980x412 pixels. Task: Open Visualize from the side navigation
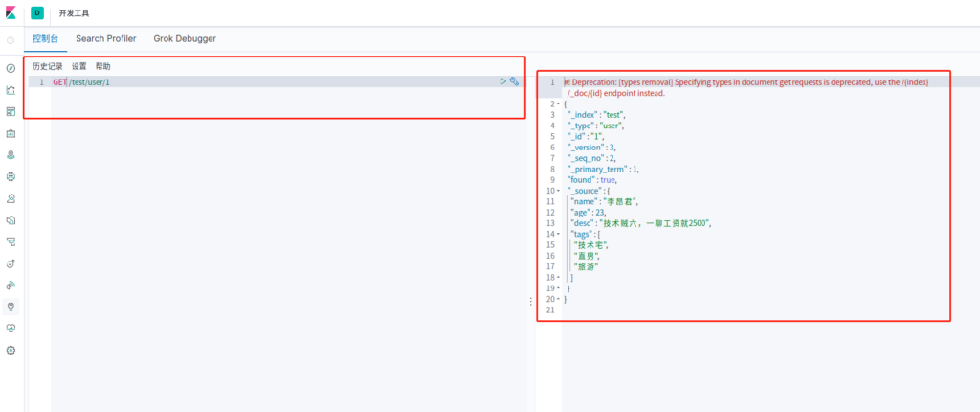(11, 91)
